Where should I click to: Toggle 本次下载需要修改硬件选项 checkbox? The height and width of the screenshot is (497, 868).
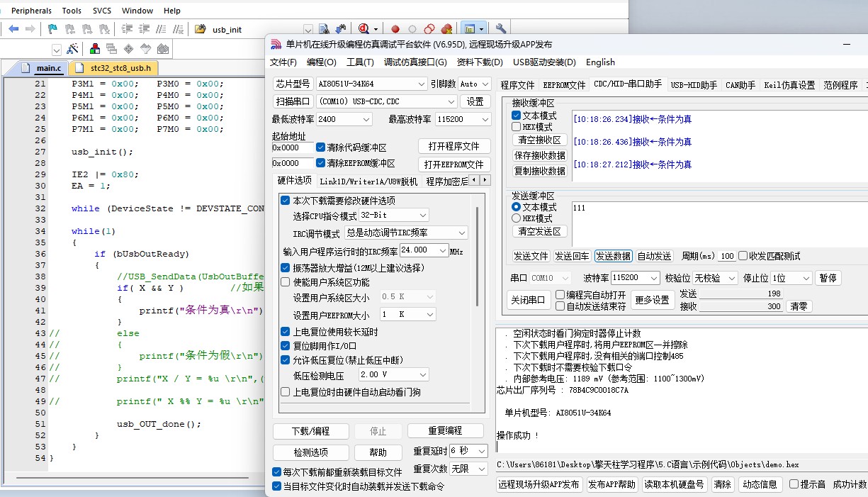(286, 201)
